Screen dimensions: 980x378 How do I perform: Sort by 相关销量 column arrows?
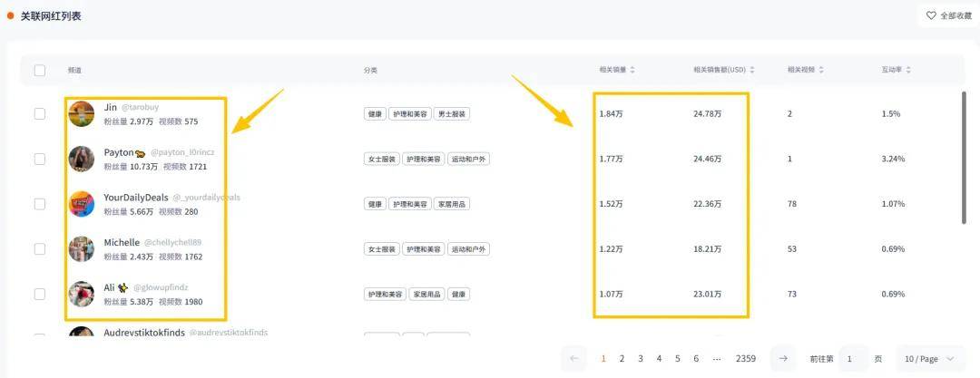tap(632, 70)
